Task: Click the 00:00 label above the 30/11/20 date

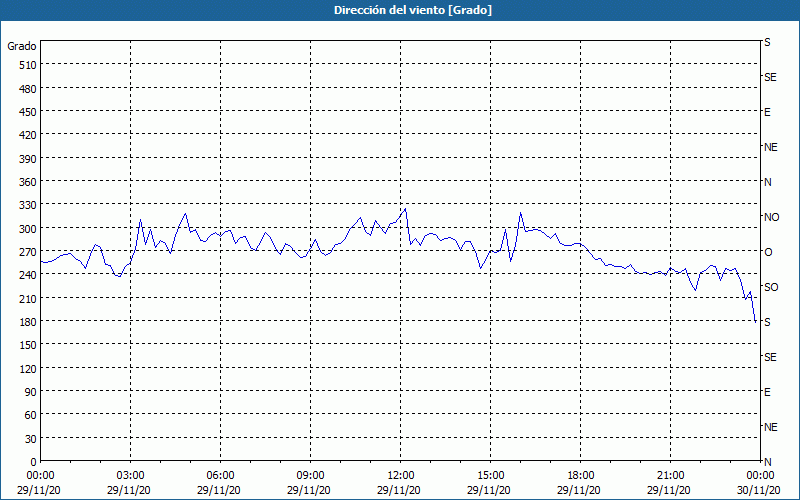Action: click(760, 476)
